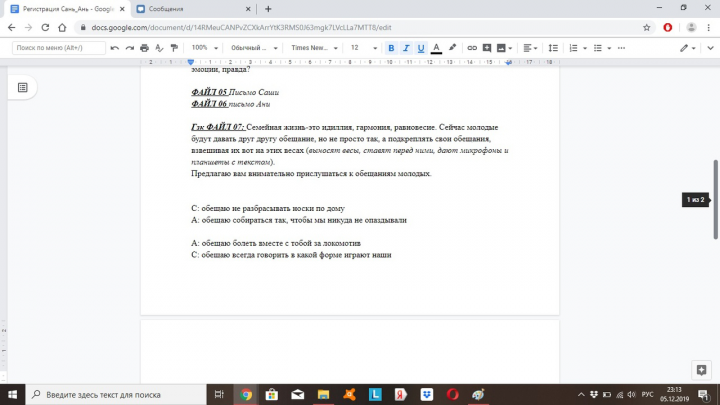
Task: Collapse the menus with the chevron
Action: 710,48
